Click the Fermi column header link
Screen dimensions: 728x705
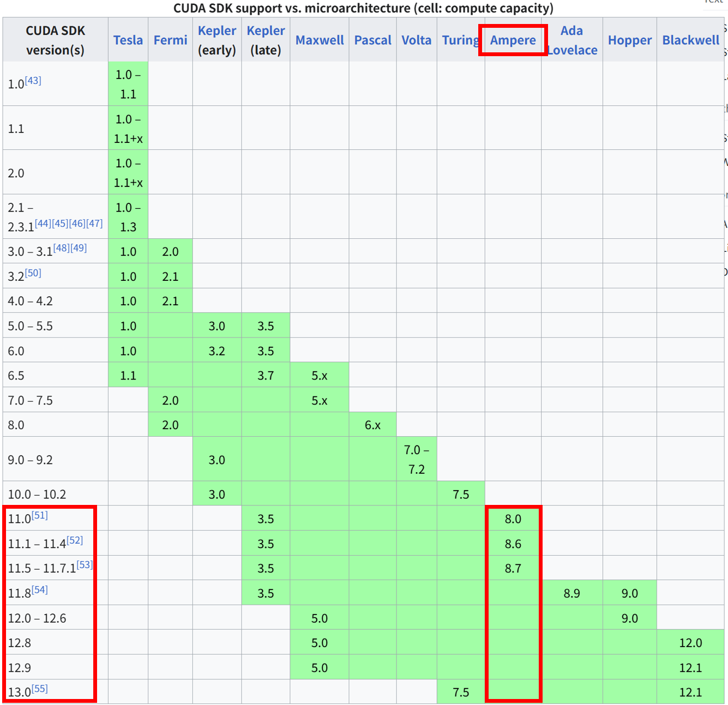click(170, 40)
